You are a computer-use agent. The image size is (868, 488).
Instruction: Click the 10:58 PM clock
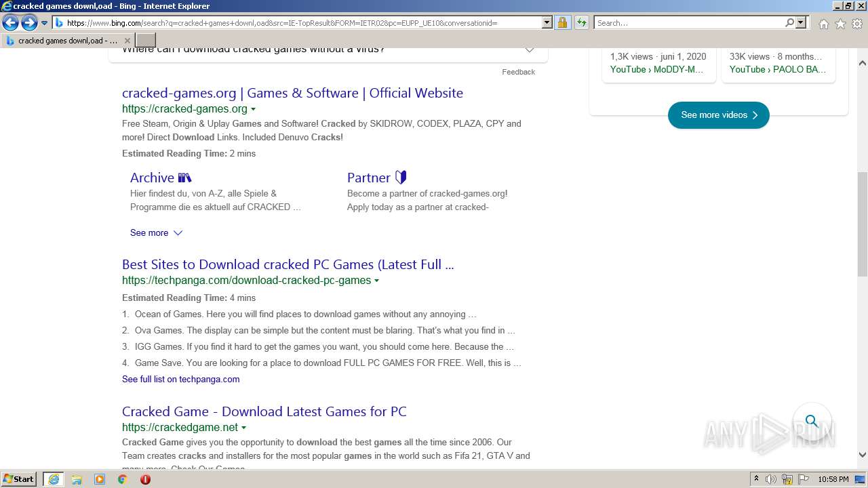coord(833,479)
